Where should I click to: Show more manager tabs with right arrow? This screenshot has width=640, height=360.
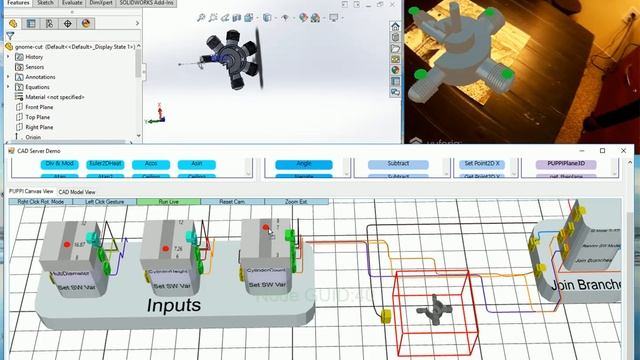[x=137, y=24]
